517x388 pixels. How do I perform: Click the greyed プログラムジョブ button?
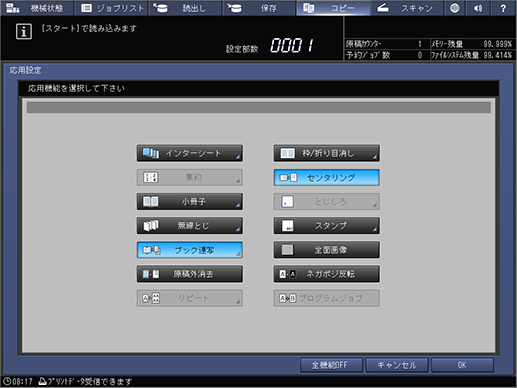click(x=327, y=298)
